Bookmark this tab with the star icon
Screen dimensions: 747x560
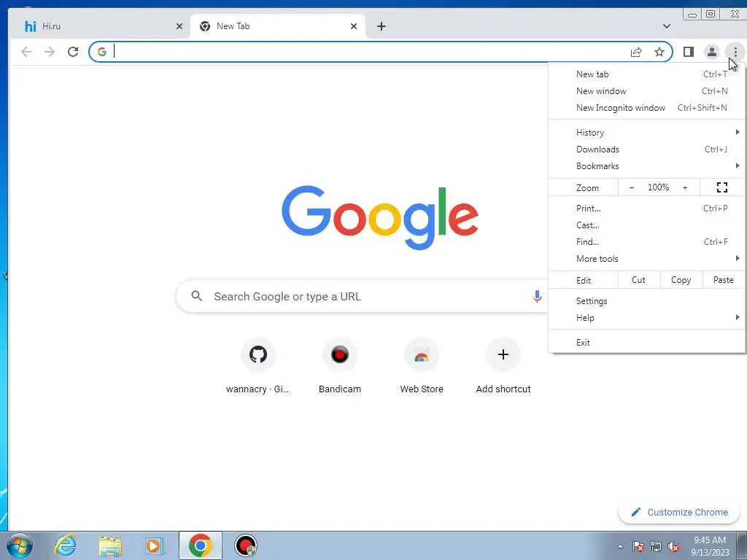659,52
